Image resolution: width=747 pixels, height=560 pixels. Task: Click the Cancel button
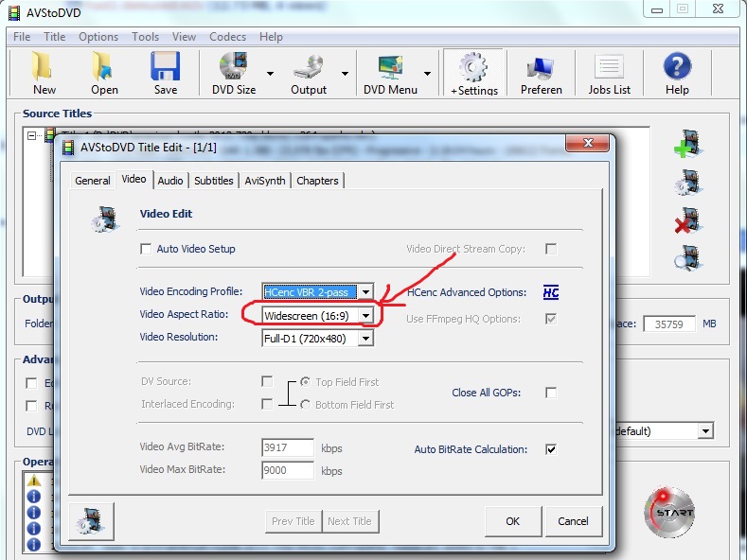click(573, 521)
